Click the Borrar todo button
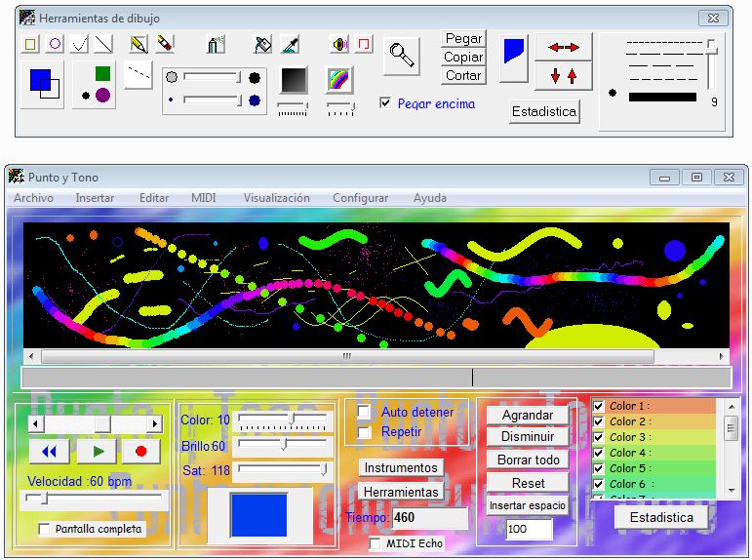Screen dimensions: 752x560 point(528,460)
